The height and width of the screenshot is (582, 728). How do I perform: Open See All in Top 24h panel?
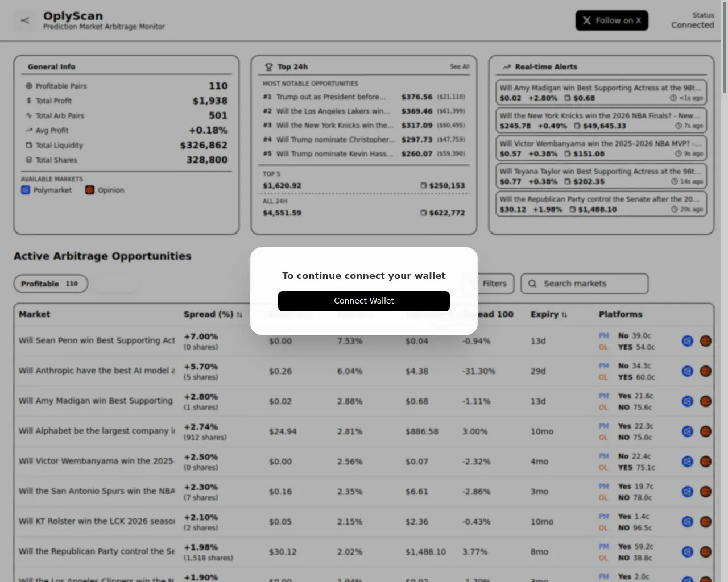460,67
